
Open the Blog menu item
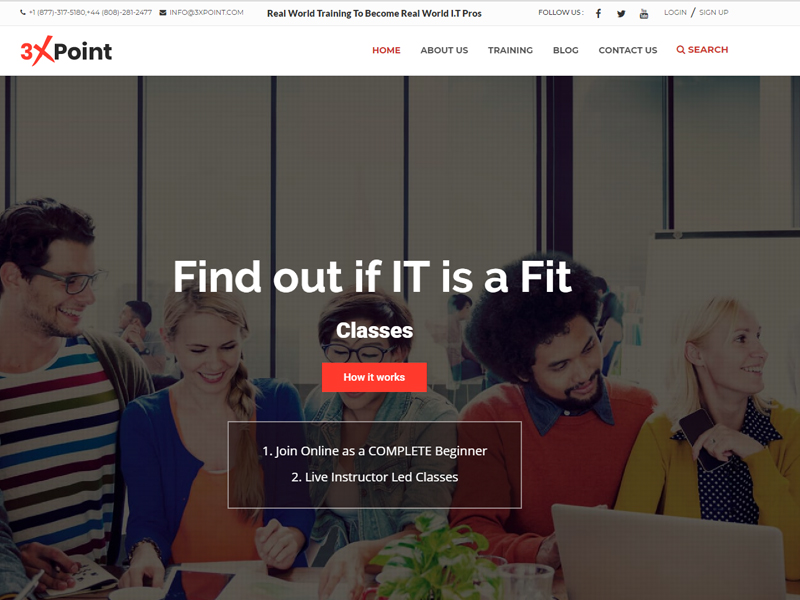point(566,50)
